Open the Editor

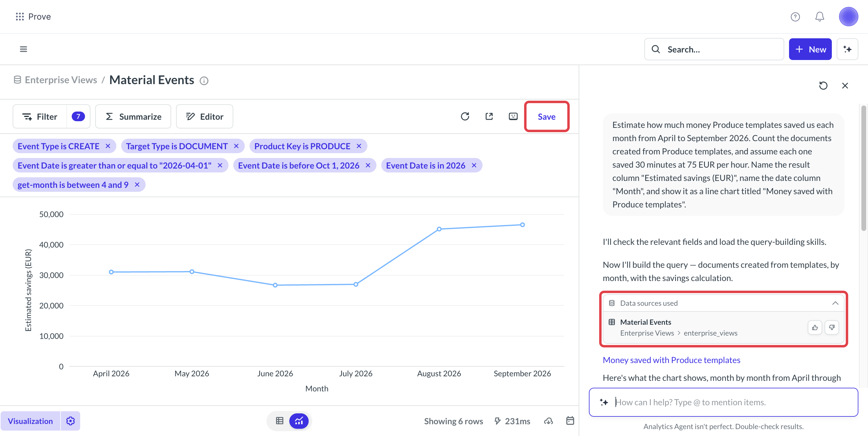tap(205, 116)
